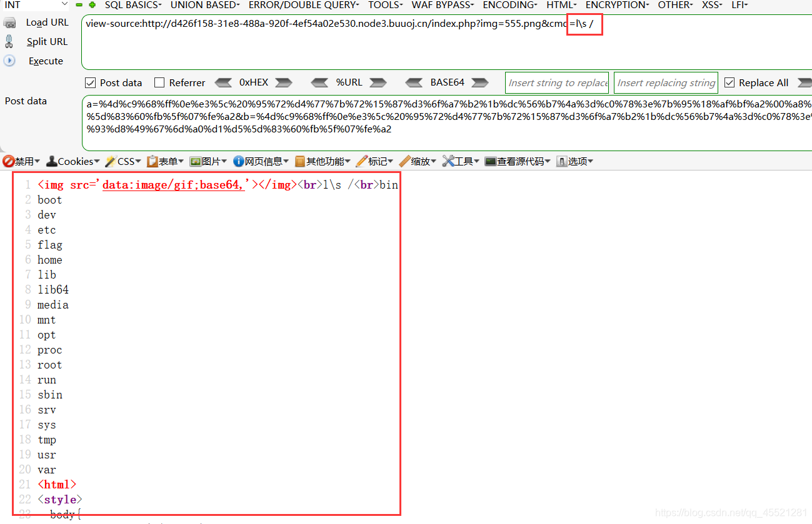Click the CSS pencil icon

111,161
